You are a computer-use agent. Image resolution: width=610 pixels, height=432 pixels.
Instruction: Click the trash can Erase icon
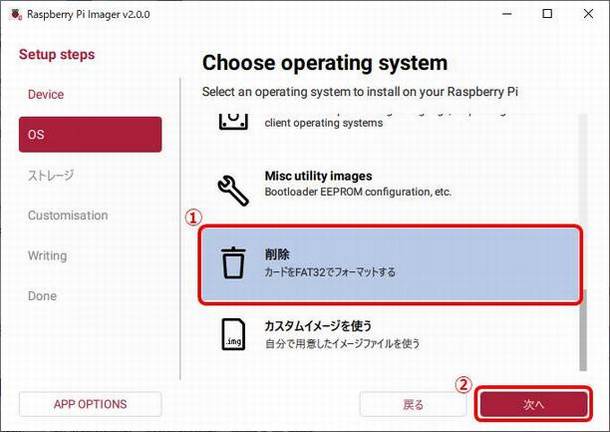coord(232,264)
